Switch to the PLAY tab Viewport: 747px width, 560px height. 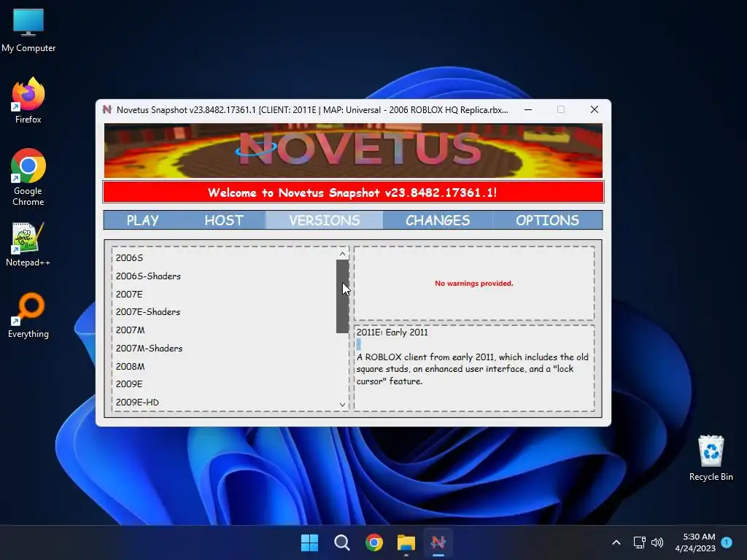pos(142,220)
